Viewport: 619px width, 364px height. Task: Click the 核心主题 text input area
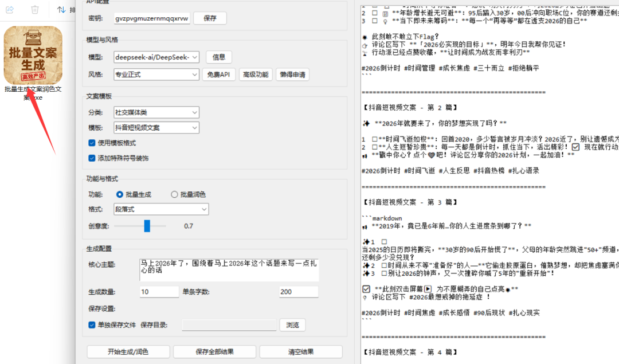coord(229,269)
